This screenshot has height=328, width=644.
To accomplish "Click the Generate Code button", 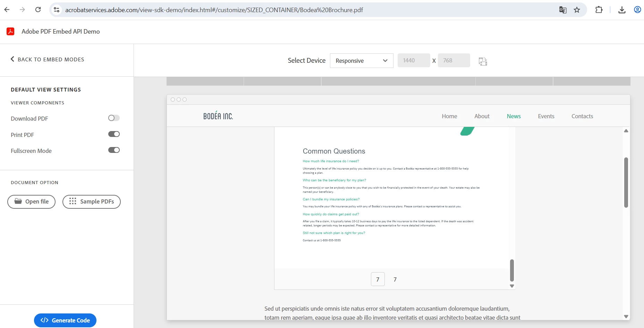I will click(65, 320).
